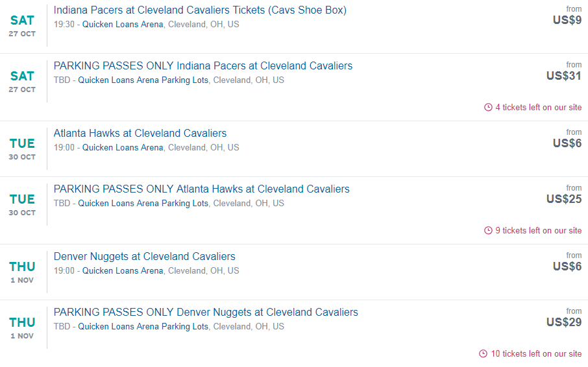Click Quicken Loans Arena Parking Lots for Nuggets
588x367 pixels.
(x=143, y=327)
